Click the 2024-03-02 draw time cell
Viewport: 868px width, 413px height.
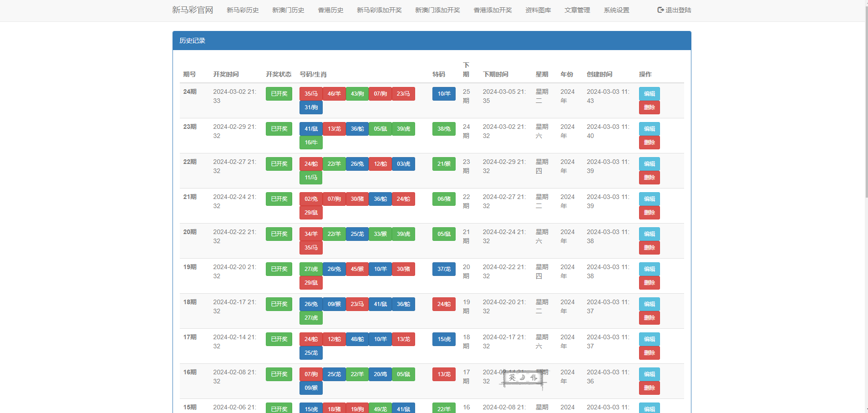click(x=235, y=96)
